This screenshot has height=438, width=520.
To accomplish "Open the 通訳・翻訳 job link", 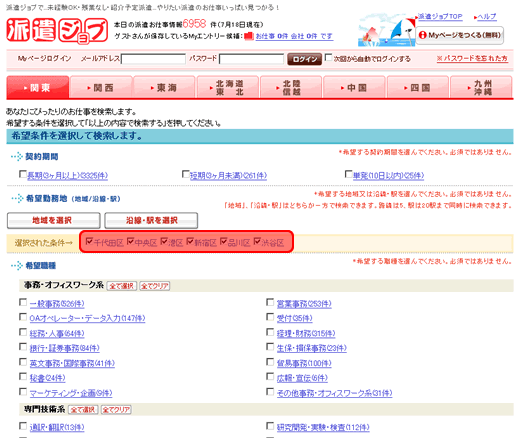I will pos(57,427).
